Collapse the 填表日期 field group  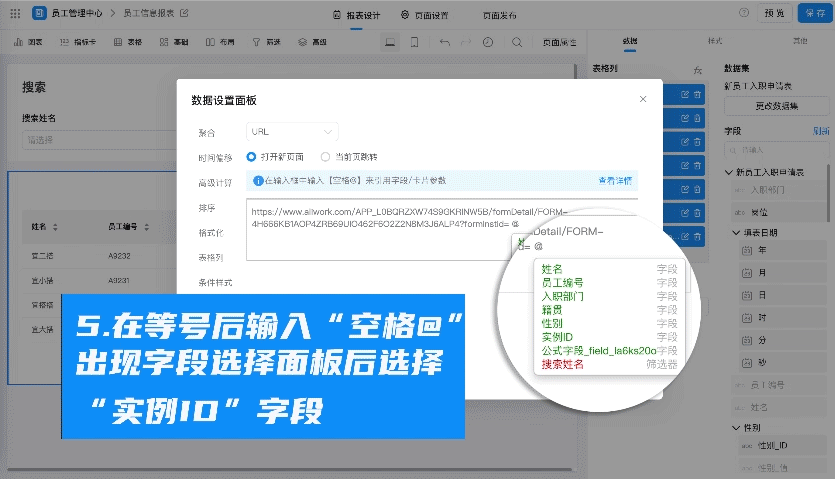click(x=736, y=232)
